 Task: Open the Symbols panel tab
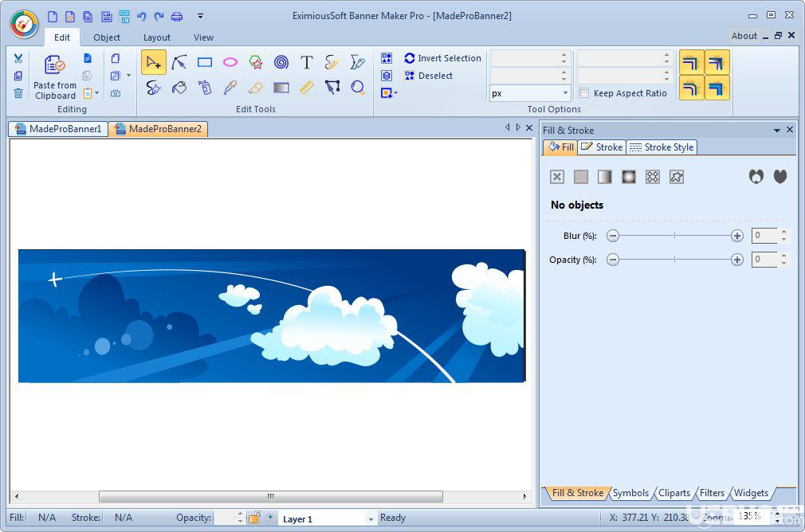(630, 493)
